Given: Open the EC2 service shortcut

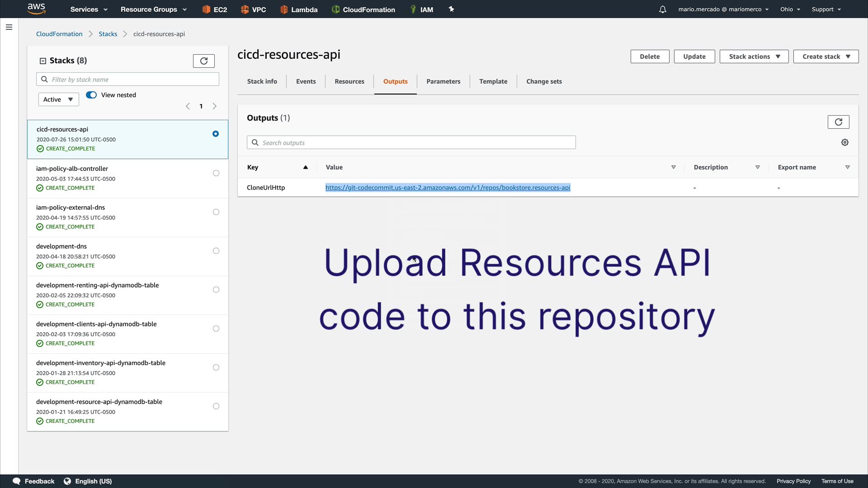Looking at the screenshot, I should coord(215,9).
